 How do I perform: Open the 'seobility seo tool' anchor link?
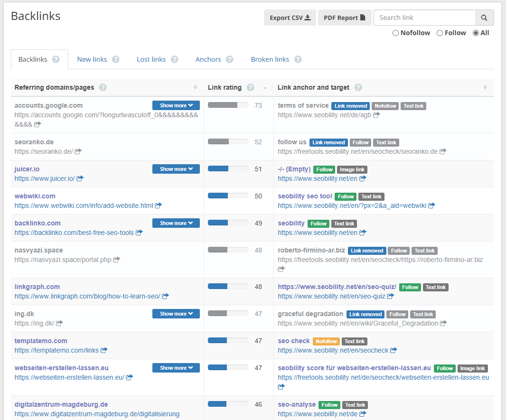click(305, 196)
